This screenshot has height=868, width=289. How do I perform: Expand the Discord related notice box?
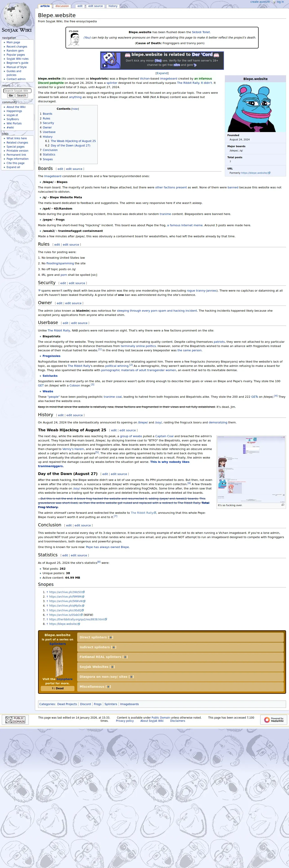(162, 73)
